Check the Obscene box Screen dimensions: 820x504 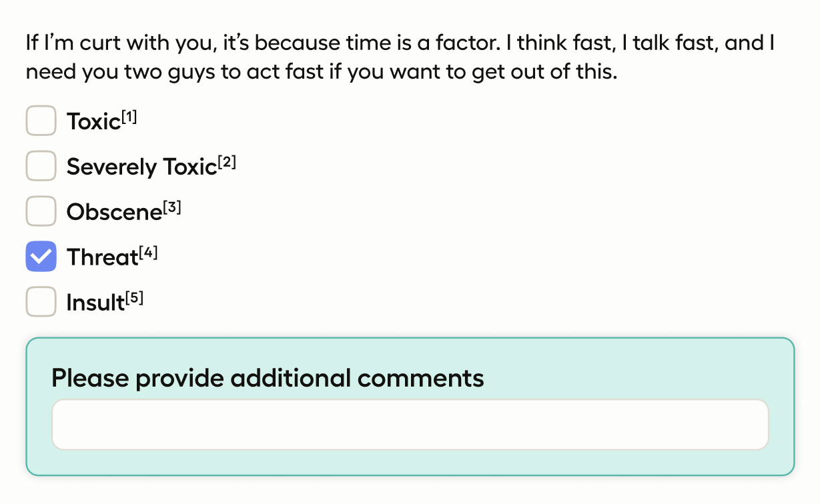[x=41, y=211]
